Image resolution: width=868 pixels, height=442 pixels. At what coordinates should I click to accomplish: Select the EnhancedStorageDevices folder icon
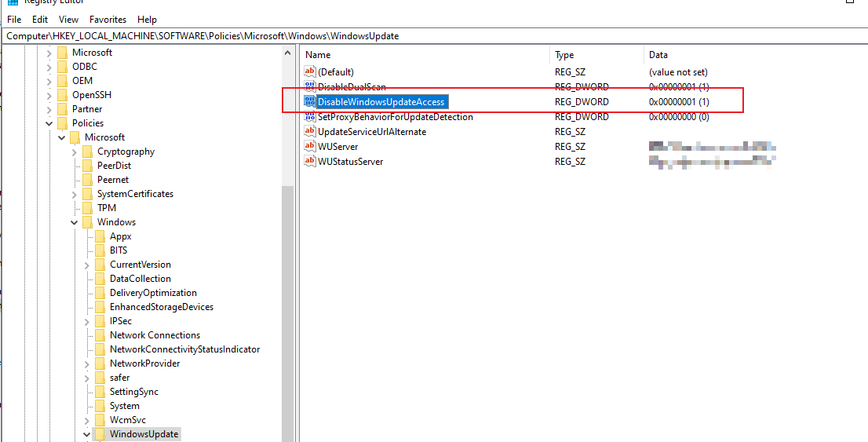point(100,307)
